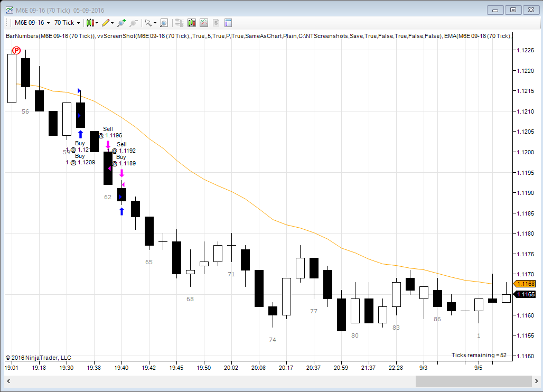This screenshot has width=543, height=392.
Task: Select the pointer cursor tool icon
Action: pyautogui.click(x=148, y=23)
